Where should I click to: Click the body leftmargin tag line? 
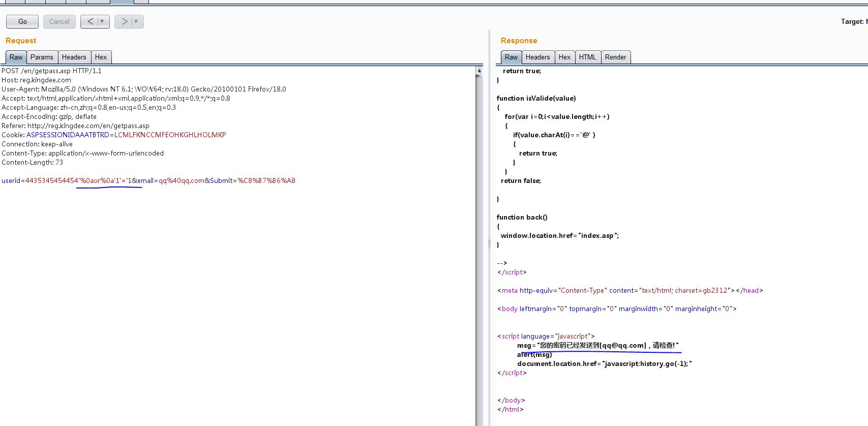(617, 309)
